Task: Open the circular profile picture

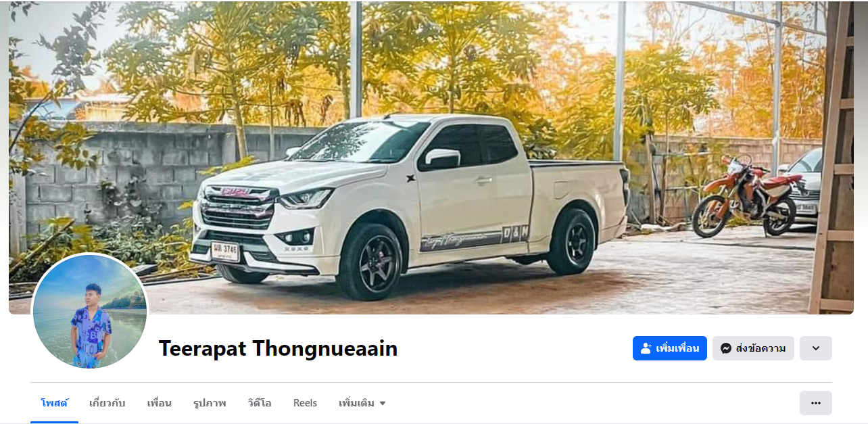Action: (x=90, y=312)
